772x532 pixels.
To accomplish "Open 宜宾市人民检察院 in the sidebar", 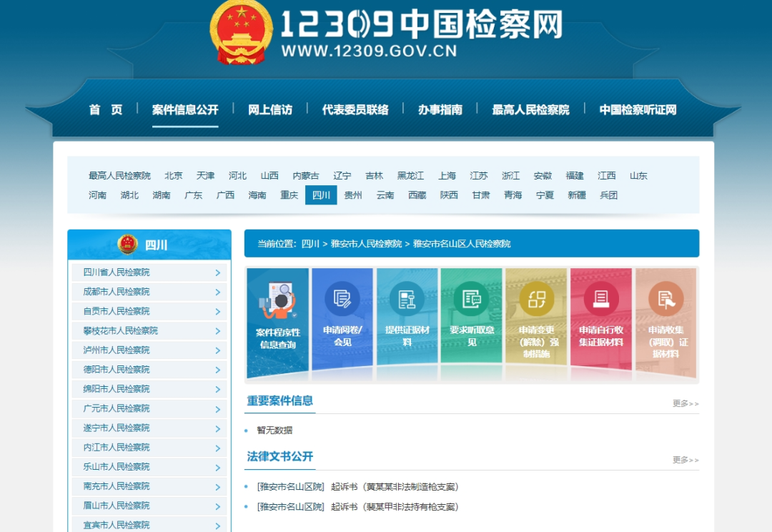I will tap(149, 525).
